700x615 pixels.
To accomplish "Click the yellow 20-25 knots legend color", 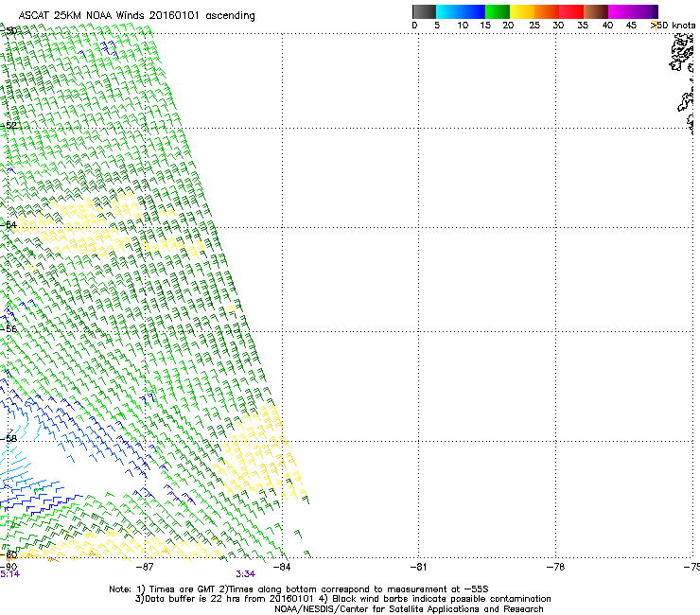I will (522, 11).
